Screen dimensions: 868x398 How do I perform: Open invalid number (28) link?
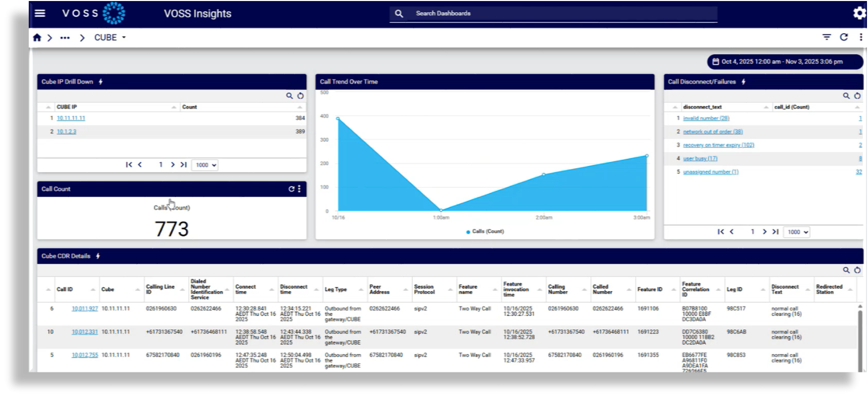706,118
